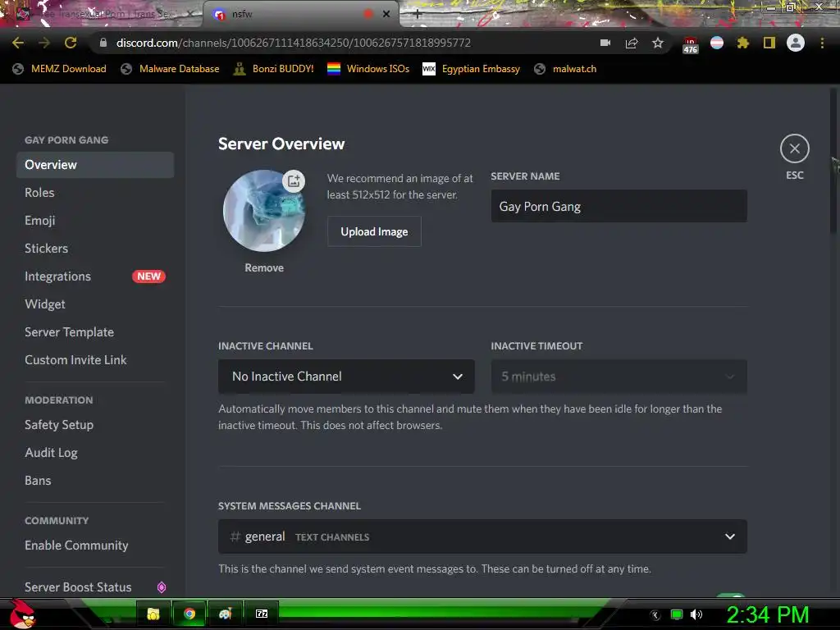Click the green monitor tray icon

tap(677, 614)
